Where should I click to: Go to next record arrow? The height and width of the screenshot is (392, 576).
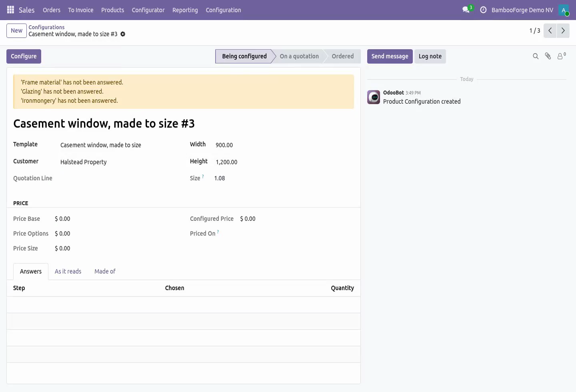point(563,31)
